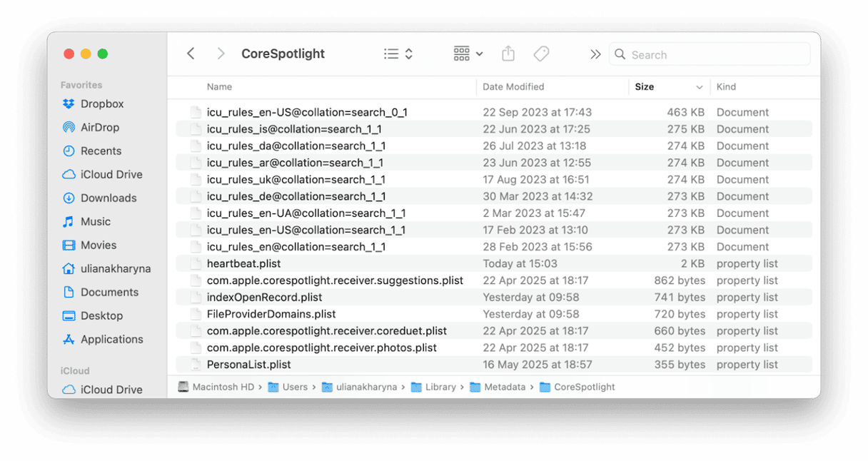This screenshot has width=868, height=461.
Task: Select Recents in the sidebar
Action: pos(101,151)
